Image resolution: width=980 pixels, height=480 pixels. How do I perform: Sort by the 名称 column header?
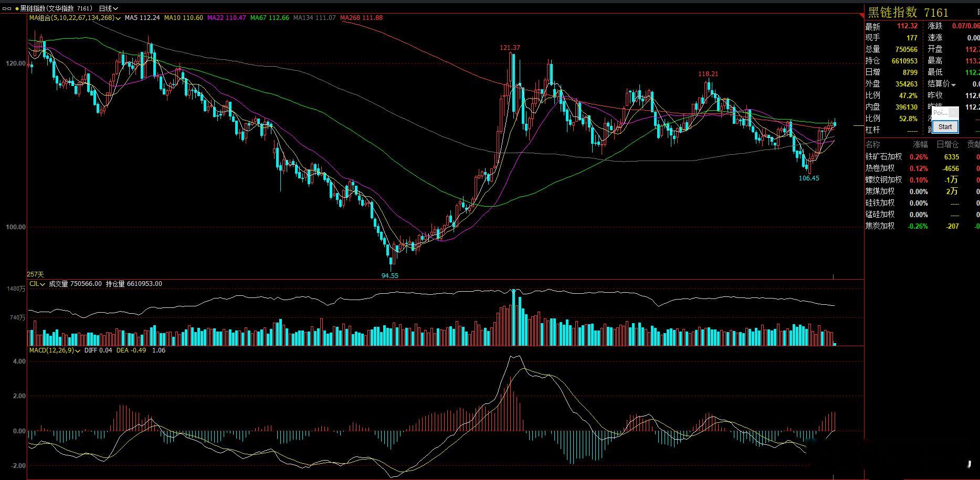[873, 144]
